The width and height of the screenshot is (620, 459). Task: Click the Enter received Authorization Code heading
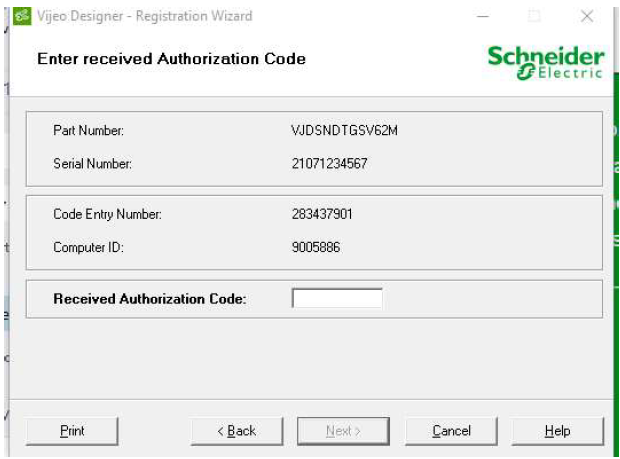coord(171,59)
